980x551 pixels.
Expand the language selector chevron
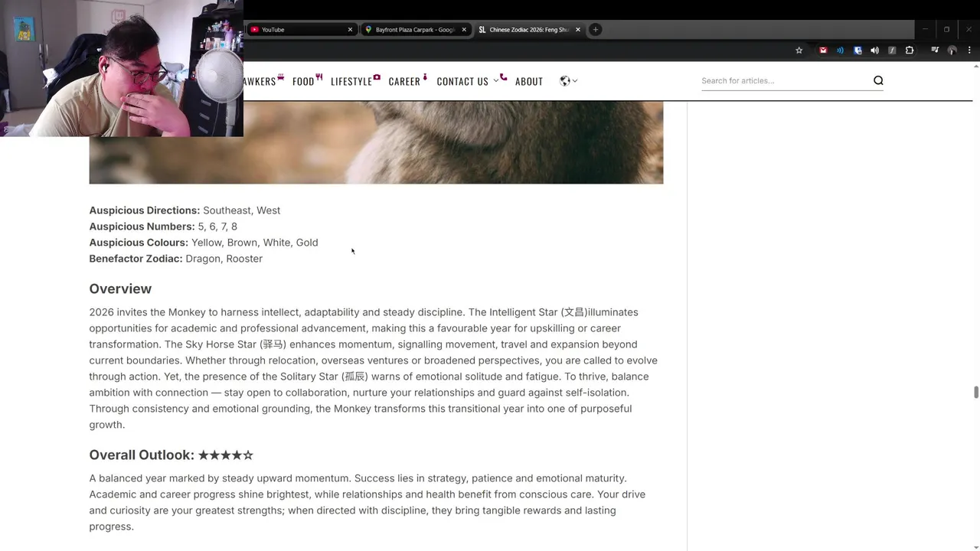coord(575,81)
